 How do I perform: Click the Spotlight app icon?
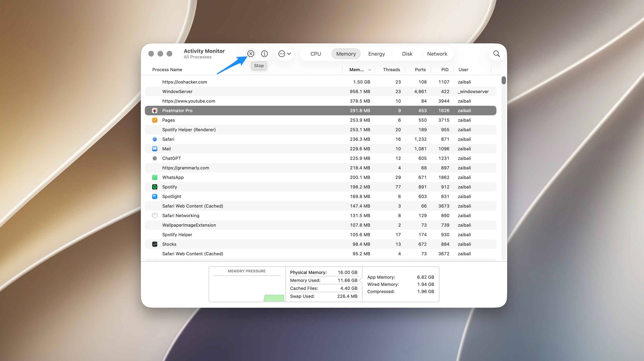pyautogui.click(x=155, y=196)
